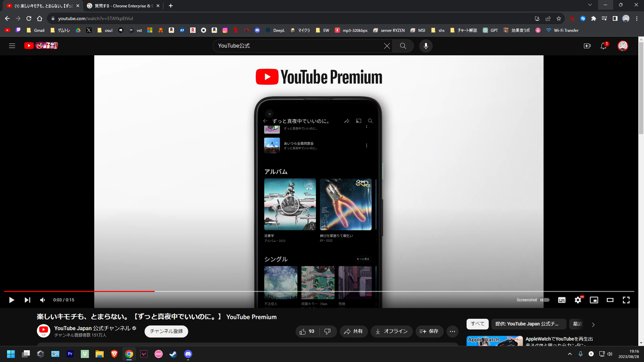Open YouTube Japan 公式チャンネル channel link

coord(92,328)
